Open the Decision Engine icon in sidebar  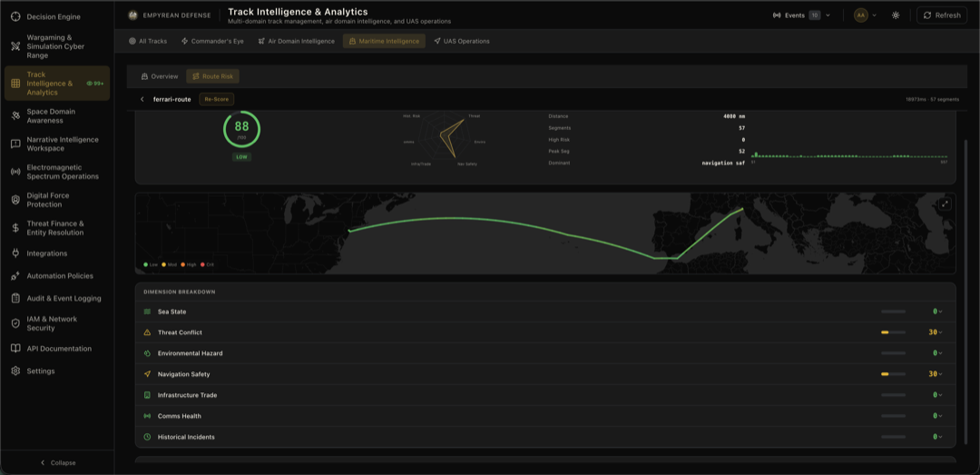pyautogui.click(x=15, y=15)
